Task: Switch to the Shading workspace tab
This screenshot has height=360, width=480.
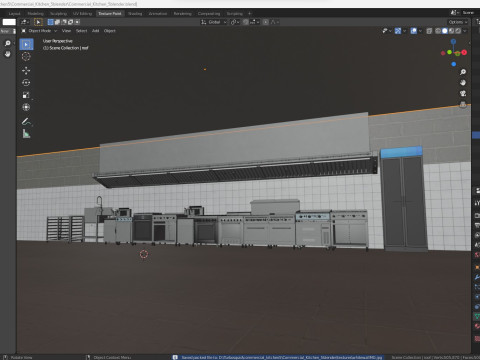Action: coord(135,13)
